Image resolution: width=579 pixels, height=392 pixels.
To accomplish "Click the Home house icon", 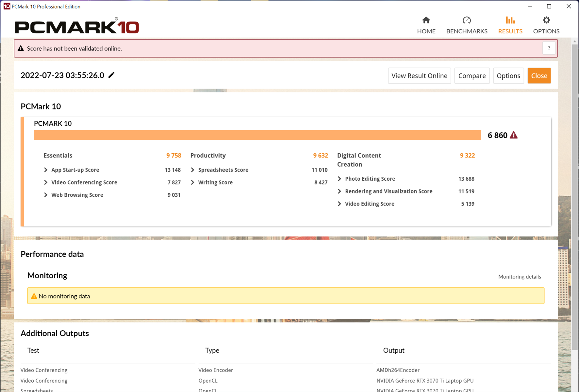I will pyautogui.click(x=426, y=20).
